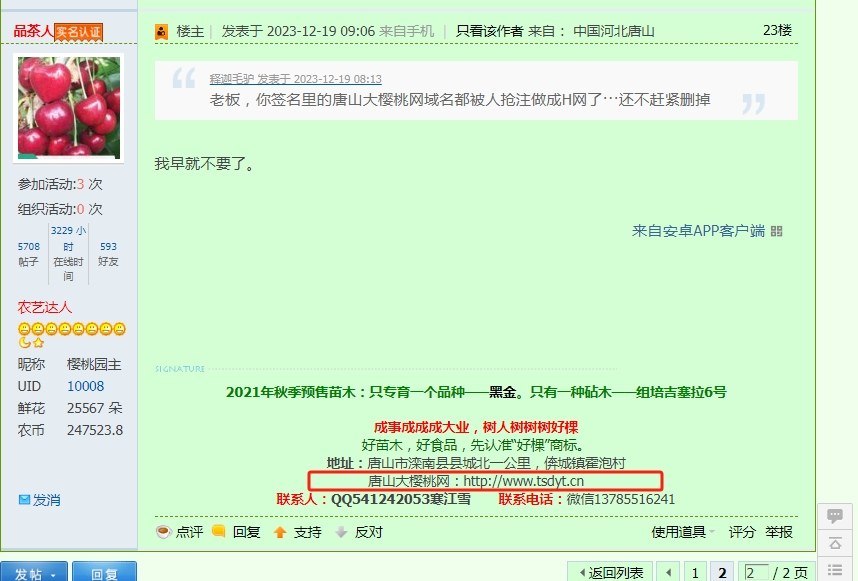
Task: Select current page 2 tab
Action: [722, 573]
